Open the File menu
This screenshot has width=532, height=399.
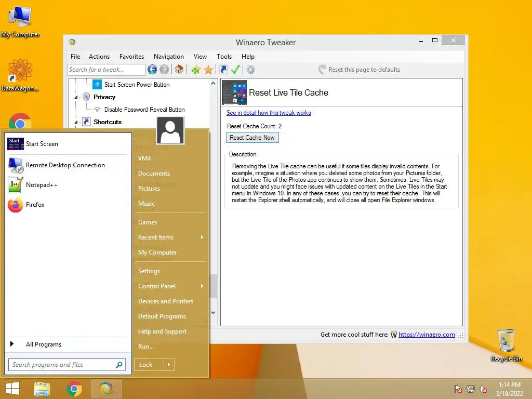pos(75,57)
